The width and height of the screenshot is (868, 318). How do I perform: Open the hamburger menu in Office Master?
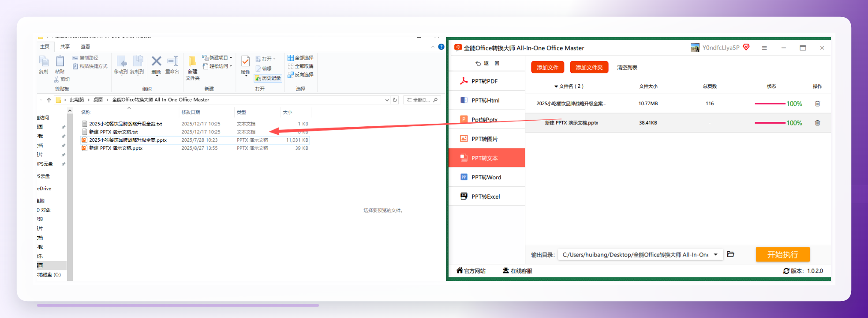tap(764, 48)
